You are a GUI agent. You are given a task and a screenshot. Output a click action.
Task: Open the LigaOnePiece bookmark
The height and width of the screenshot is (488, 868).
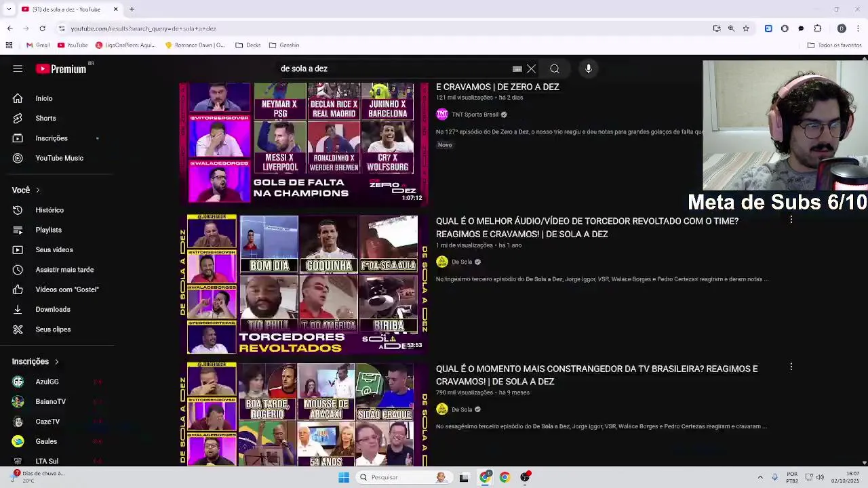125,45
